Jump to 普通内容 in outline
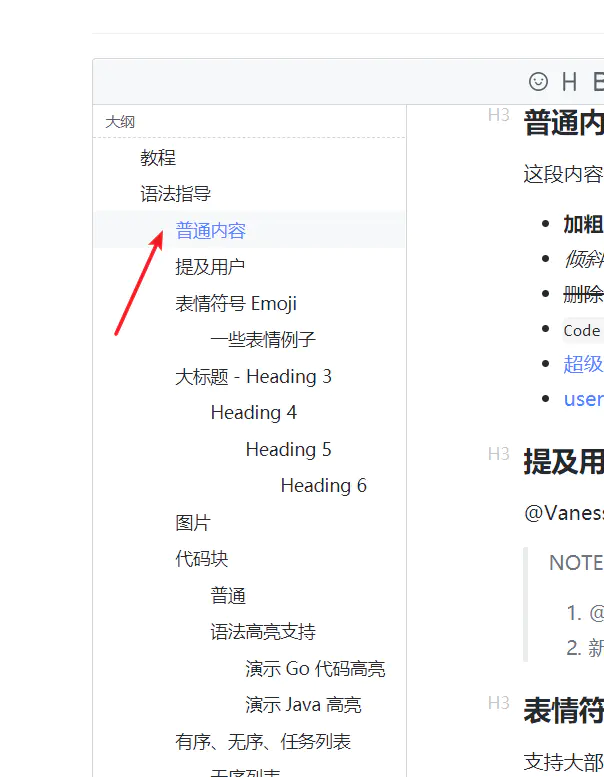The image size is (604, 777). (211, 230)
